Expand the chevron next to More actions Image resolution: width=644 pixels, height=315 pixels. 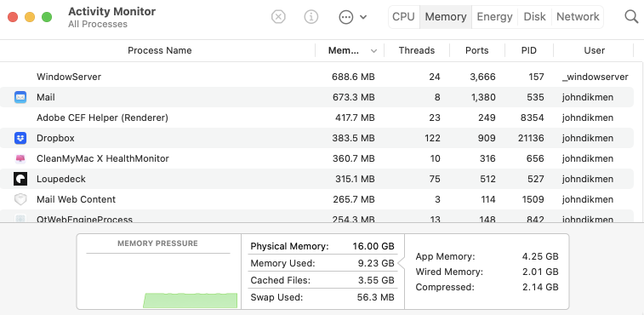[x=363, y=17]
